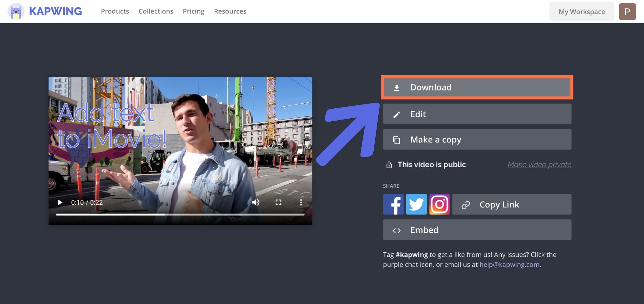Open the user profile avatar P
Viewport: 644px width, 304px height.
pyautogui.click(x=627, y=12)
